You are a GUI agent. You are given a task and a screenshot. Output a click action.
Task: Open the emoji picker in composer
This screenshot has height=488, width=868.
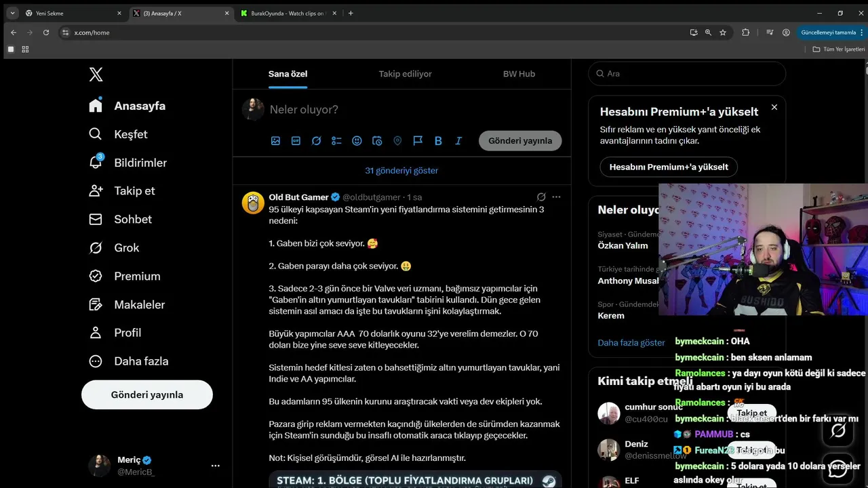point(357,141)
